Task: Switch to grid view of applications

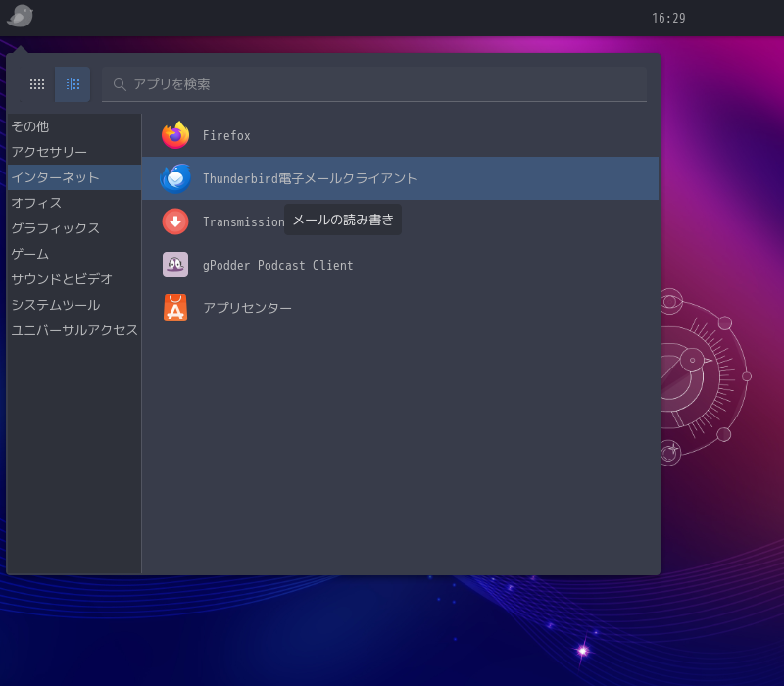Action: tap(37, 84)
